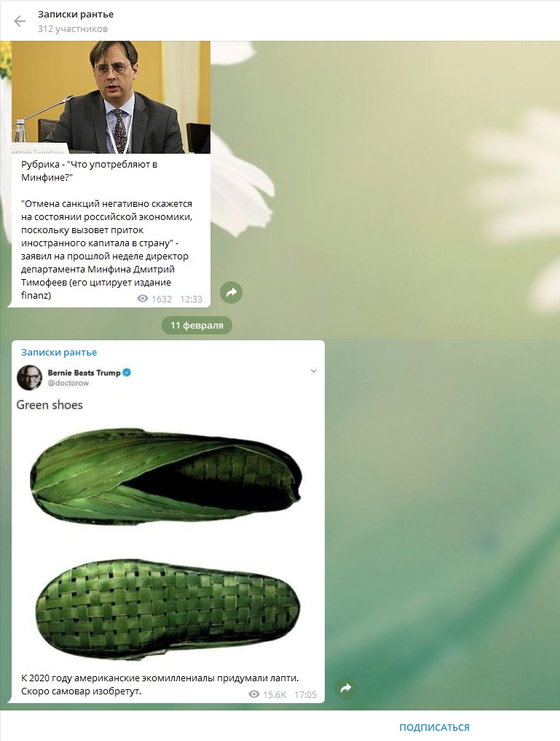Viewport: 560px width, 741px height.
Task: Expand the tweet options chevron
Action: click(314, 371)
